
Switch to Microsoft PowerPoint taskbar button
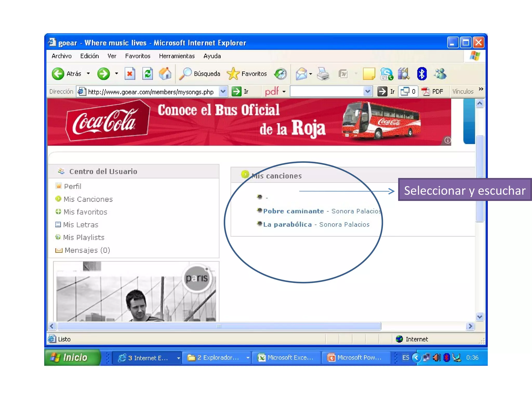(356, 358)
